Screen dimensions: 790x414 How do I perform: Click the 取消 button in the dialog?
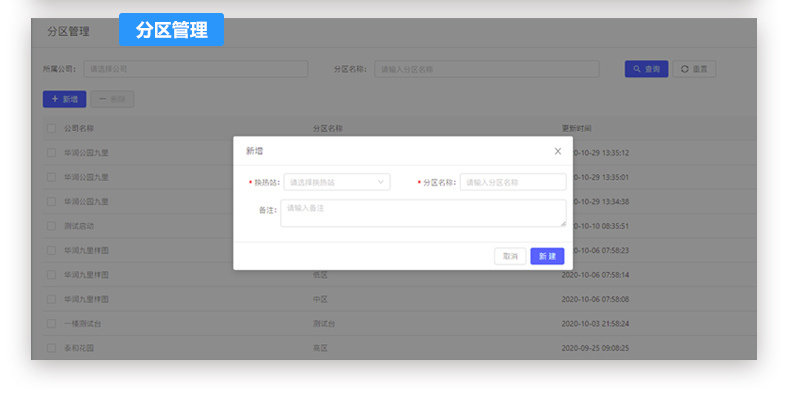(510, 256)
